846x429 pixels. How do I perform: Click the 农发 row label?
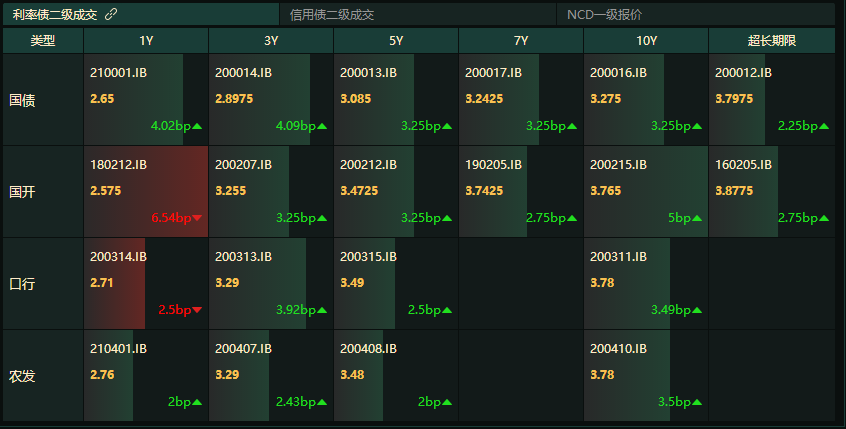tap(22, 376)
